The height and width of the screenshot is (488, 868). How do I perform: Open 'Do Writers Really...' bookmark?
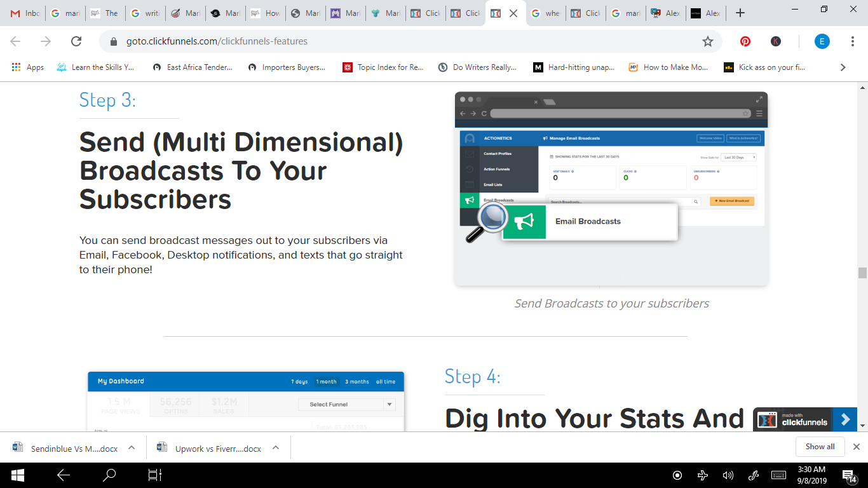478,67
